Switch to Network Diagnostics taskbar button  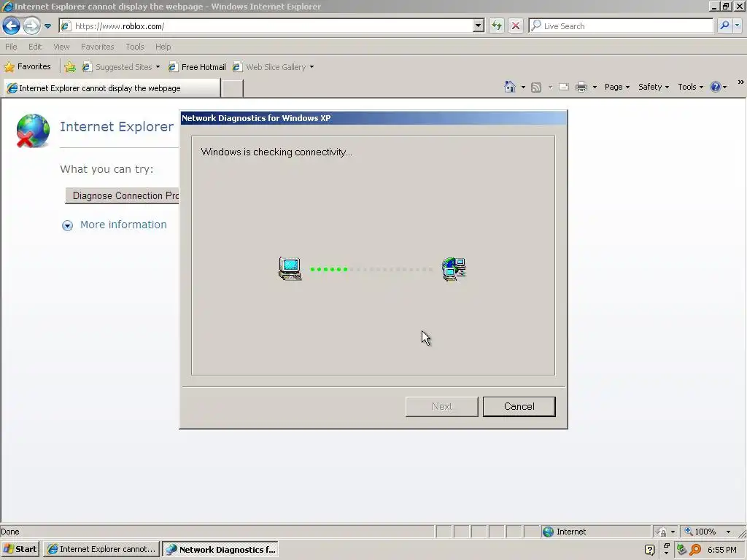220,550
